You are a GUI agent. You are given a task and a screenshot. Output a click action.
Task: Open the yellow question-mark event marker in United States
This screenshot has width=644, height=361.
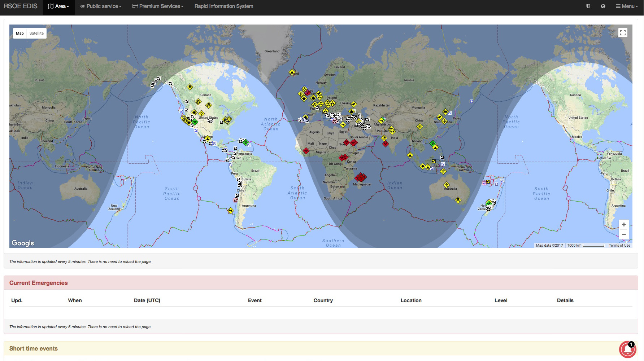(x=201, y=114)
